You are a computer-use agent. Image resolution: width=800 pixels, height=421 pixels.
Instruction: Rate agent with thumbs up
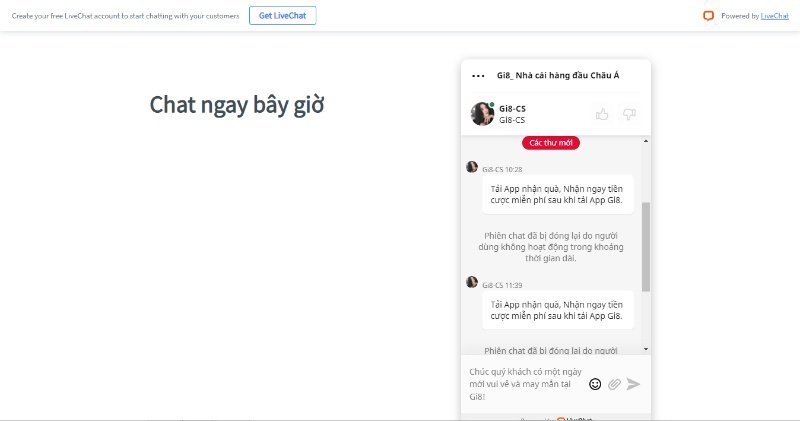(x=602, y=114)
